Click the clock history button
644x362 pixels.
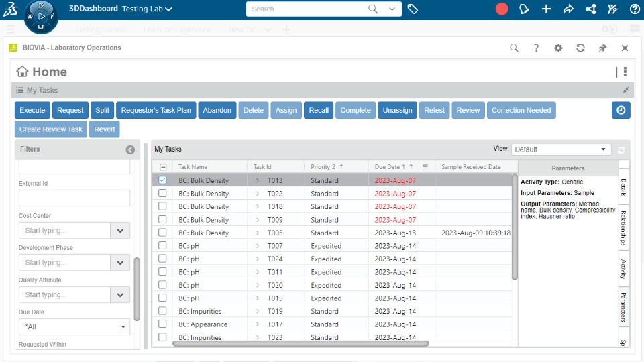click(x=621, y=110)
